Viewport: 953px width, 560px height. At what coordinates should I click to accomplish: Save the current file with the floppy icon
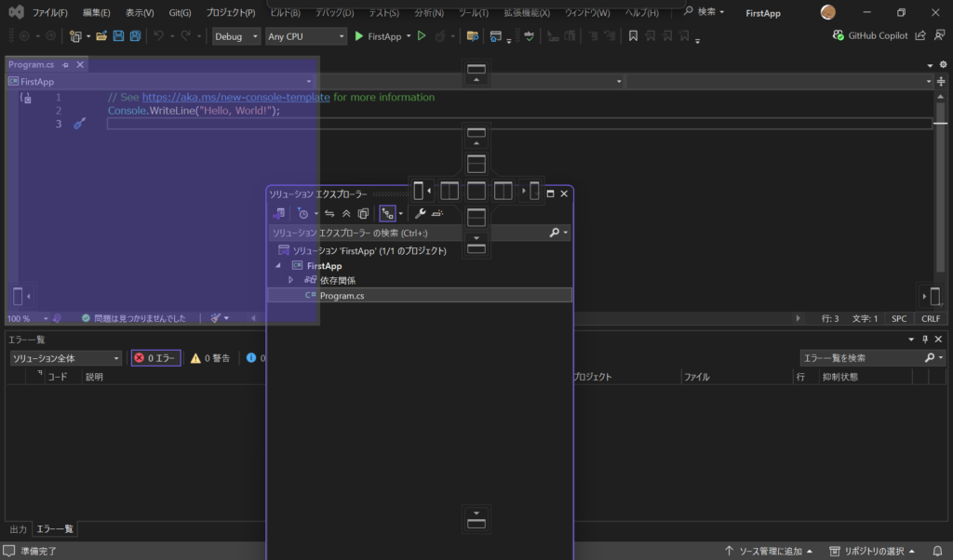coord(118,36)
